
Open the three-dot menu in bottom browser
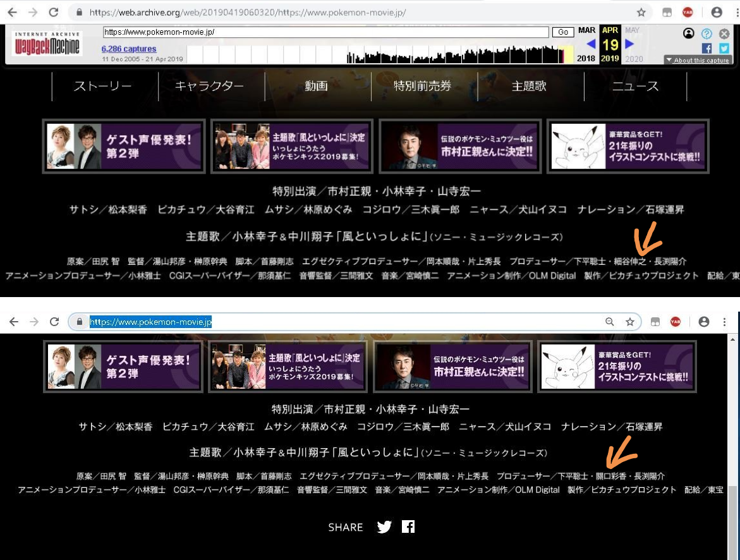pyautogui.click(x=724, y=322)
